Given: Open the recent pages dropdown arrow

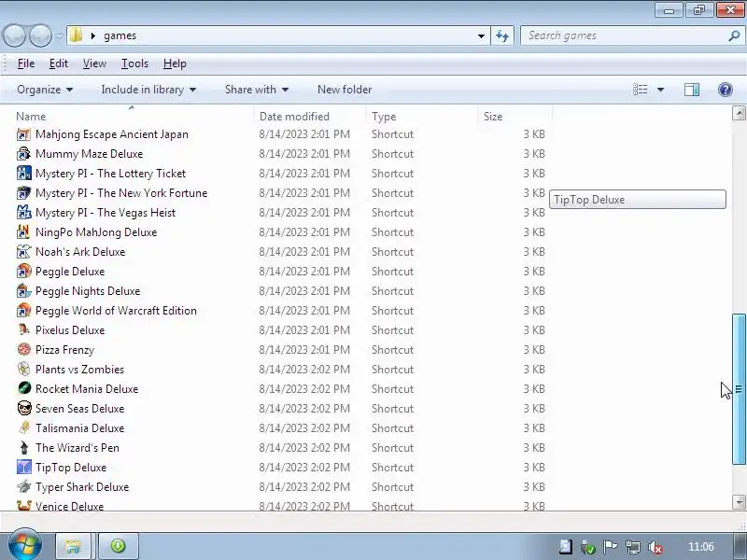Looking at the screenshot, I should (x=59, y=35).
